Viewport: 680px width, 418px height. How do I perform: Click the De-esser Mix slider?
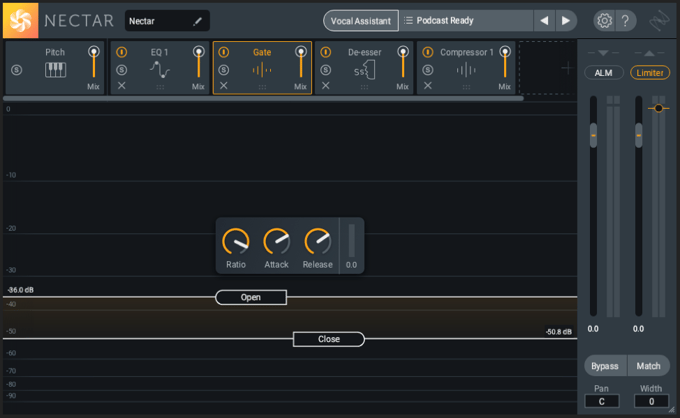[403, 62]
